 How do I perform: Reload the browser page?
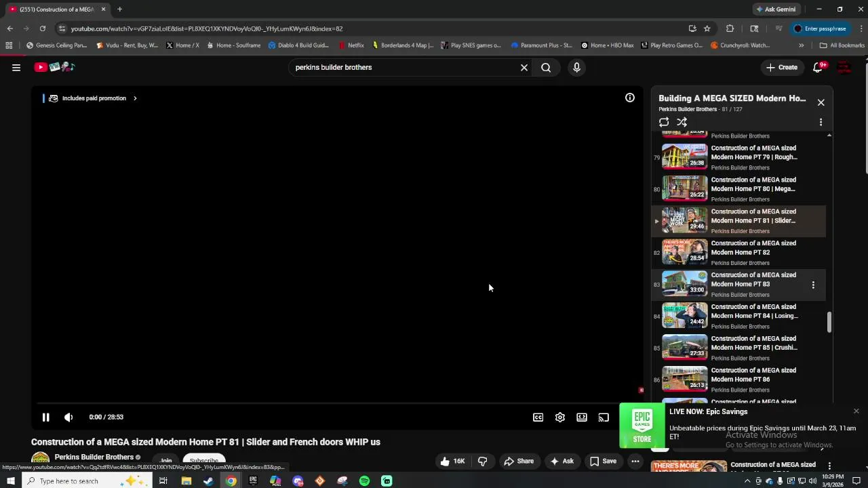point(43,28)
